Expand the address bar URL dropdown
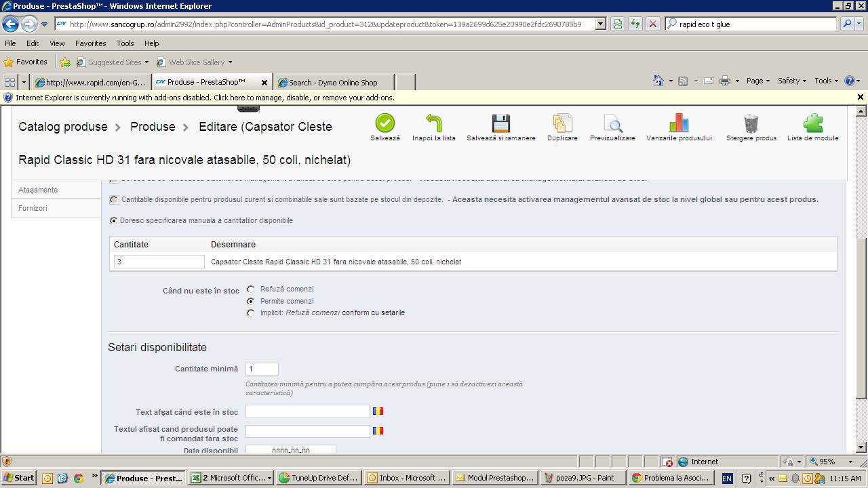The image size is (868, 488). 600,24
